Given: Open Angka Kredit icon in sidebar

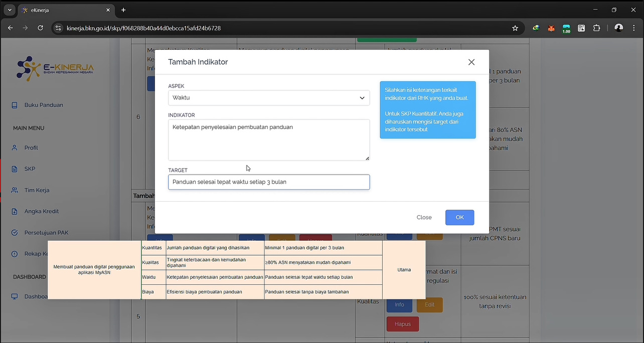Looking at the screenshot, I should 15,212.
